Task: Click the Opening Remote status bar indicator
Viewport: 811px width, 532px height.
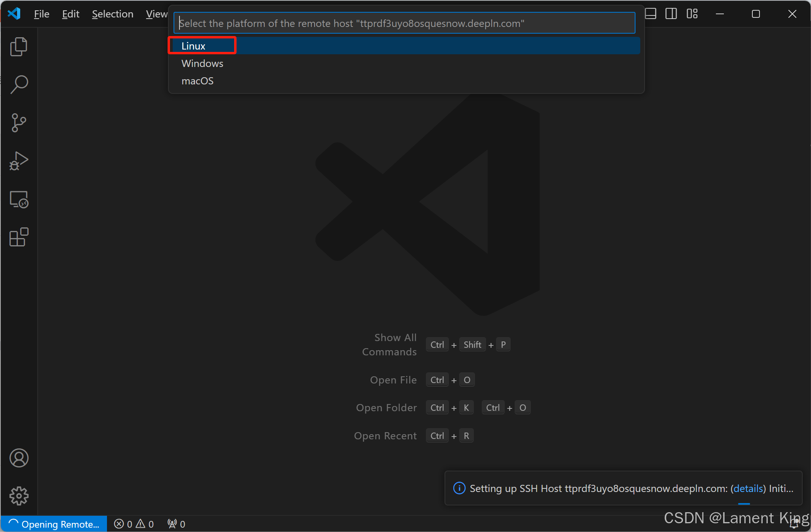Action: (x=54, y=524)
